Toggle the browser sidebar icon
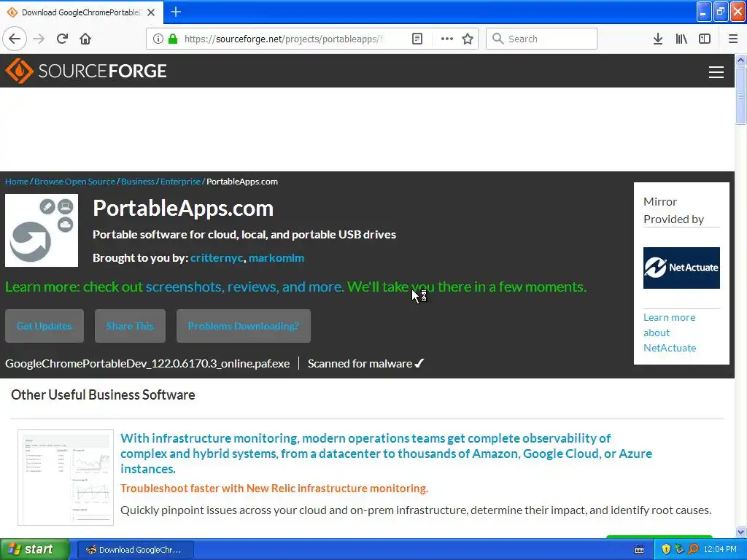Image resolution: width=747 pixels, height=560 pixels. point(705,39)
